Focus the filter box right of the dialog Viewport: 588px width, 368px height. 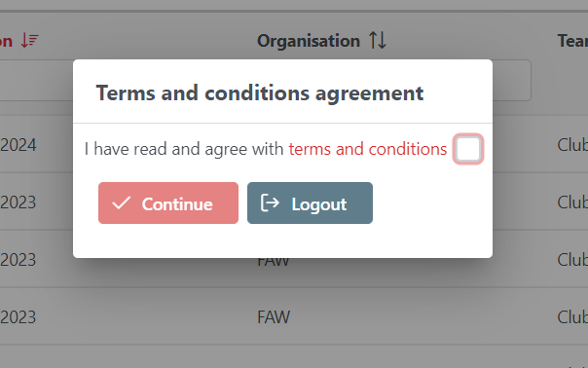pos(511,80)
